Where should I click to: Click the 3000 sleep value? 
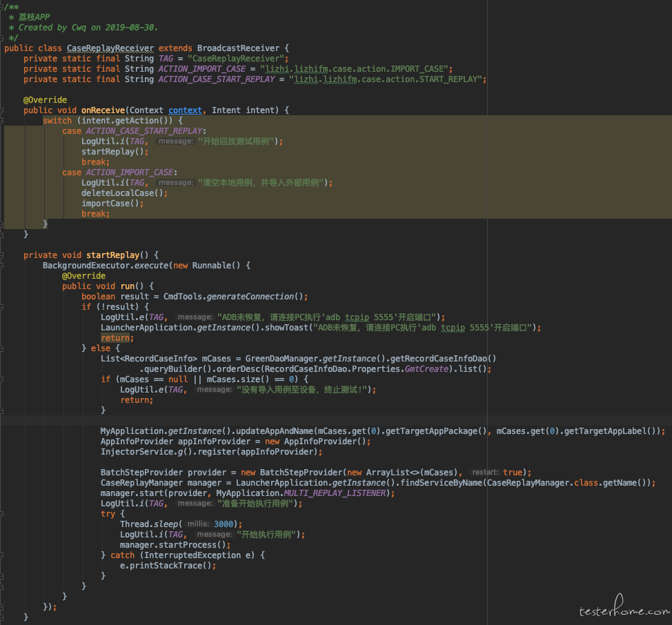click(224, 524)
